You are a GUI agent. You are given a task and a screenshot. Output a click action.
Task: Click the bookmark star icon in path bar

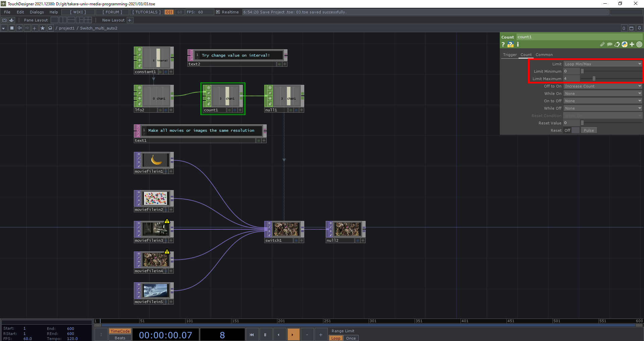click(43, 28)
